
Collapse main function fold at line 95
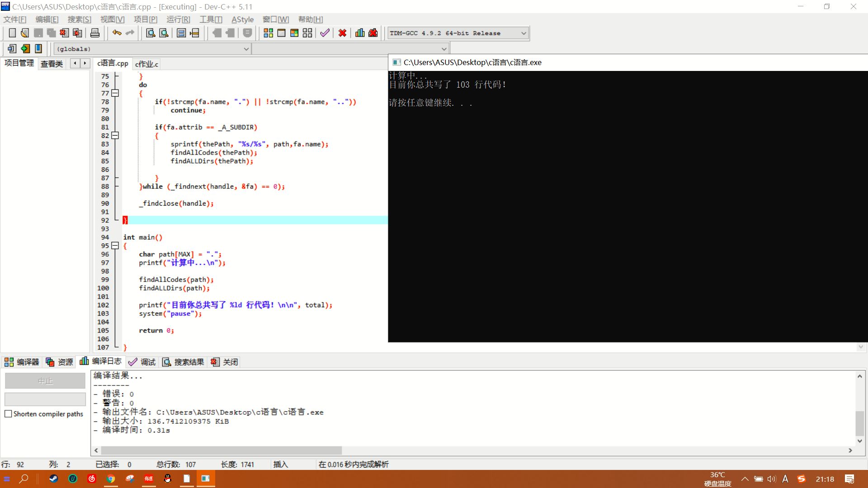[x=115, y=246]
